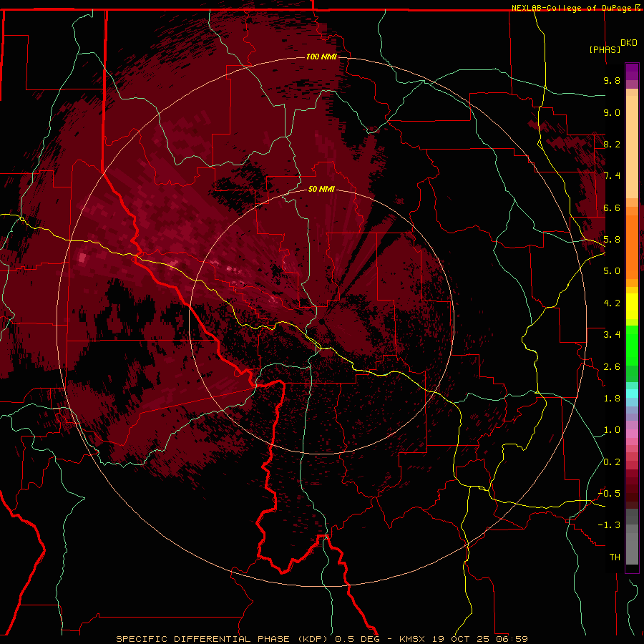Screen dimensions: 644x644
Task: Click the 8.2 scale label
Action: pyautogui.click(x=612, y=144)
